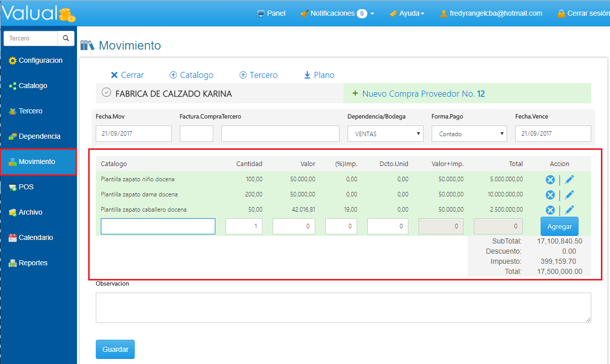The height and width of the screenshot is (364, 610).
Task: Focus the Observacion text area
Action: 343,307
